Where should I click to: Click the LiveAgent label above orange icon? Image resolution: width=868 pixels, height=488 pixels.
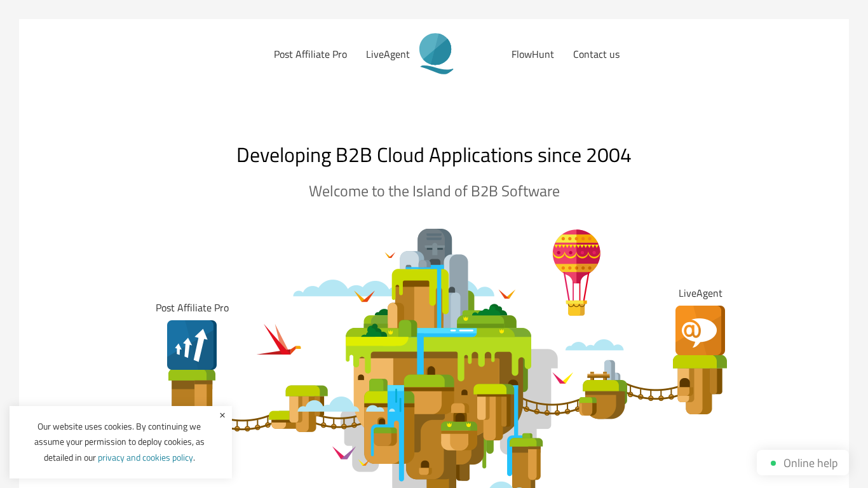click(x=700, y=294)
